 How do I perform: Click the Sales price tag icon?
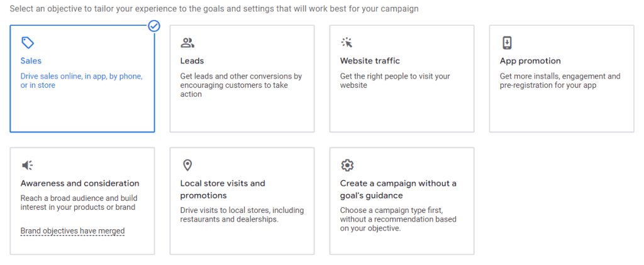(28, 43)
